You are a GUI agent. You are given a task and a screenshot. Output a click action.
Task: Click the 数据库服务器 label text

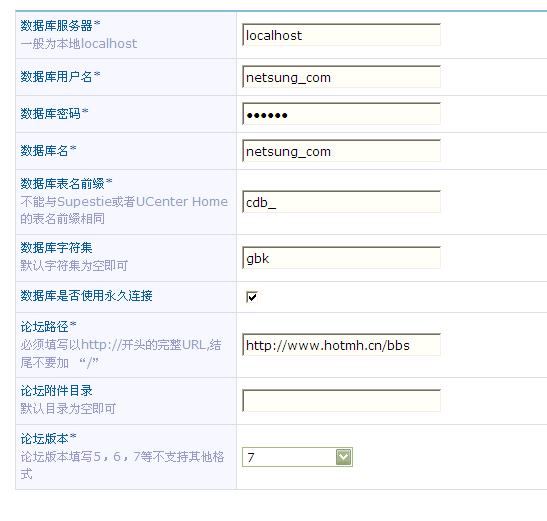60,25
